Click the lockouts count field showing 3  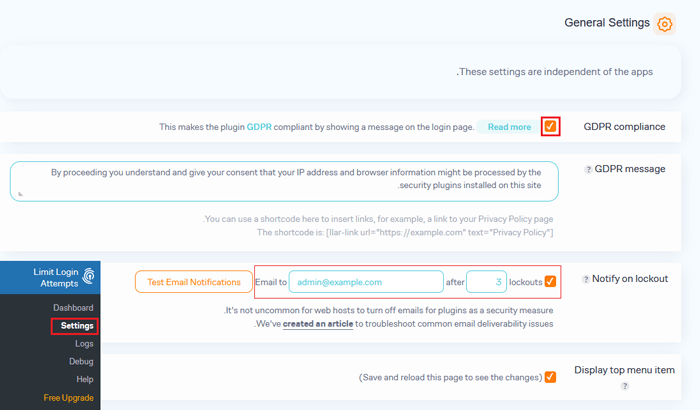[486, 282]
